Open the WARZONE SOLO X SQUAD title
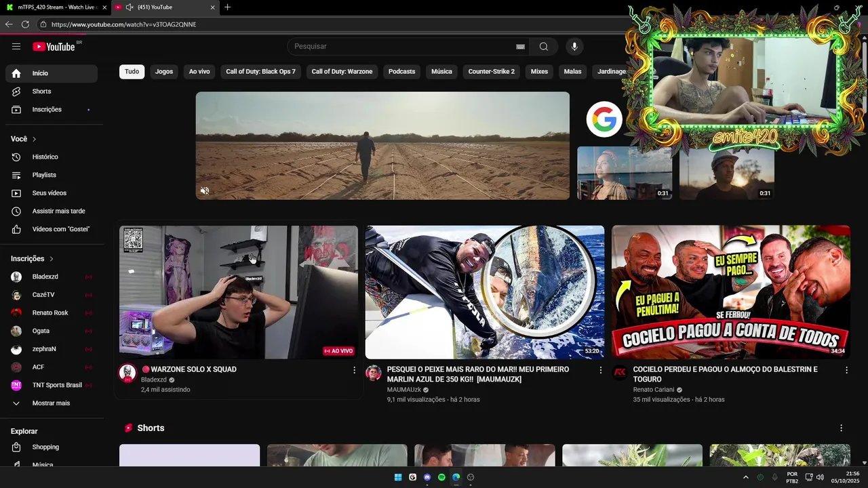The height and width of the screenshot is (488, 868). [x=189, y=369]
